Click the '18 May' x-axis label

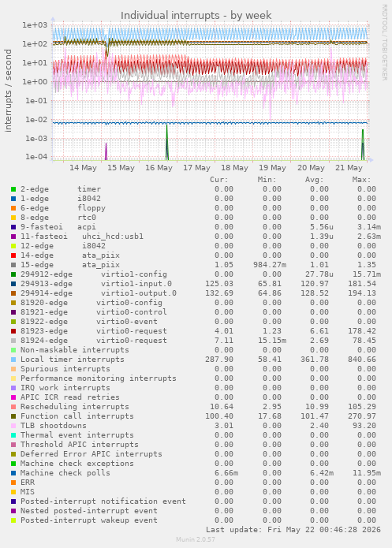234,168
